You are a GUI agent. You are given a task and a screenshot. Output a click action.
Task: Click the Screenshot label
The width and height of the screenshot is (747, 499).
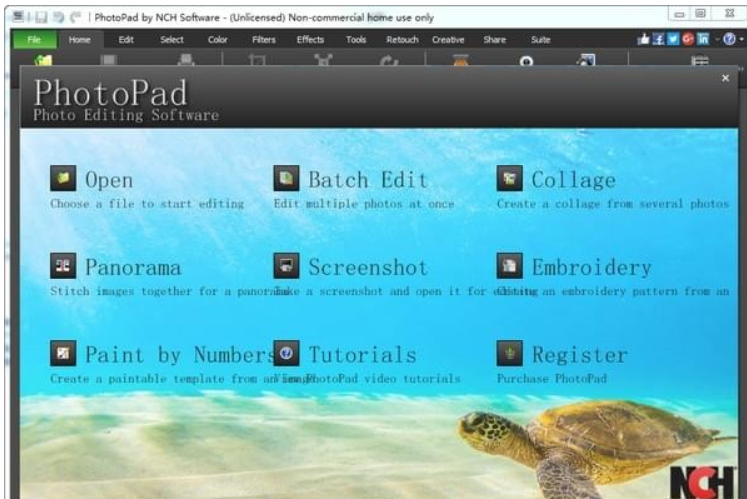[368, 267]
